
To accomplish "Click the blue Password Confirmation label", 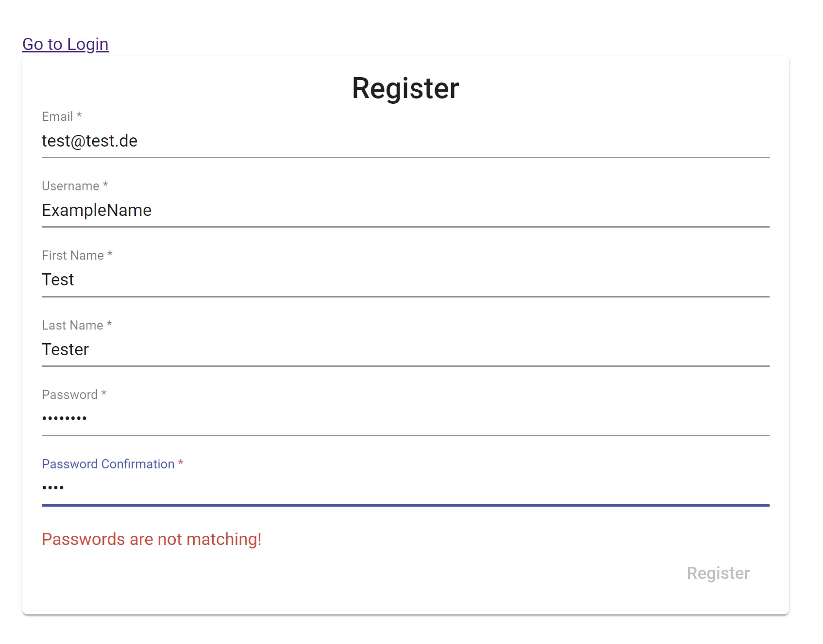I will click(x=108, y=464).
